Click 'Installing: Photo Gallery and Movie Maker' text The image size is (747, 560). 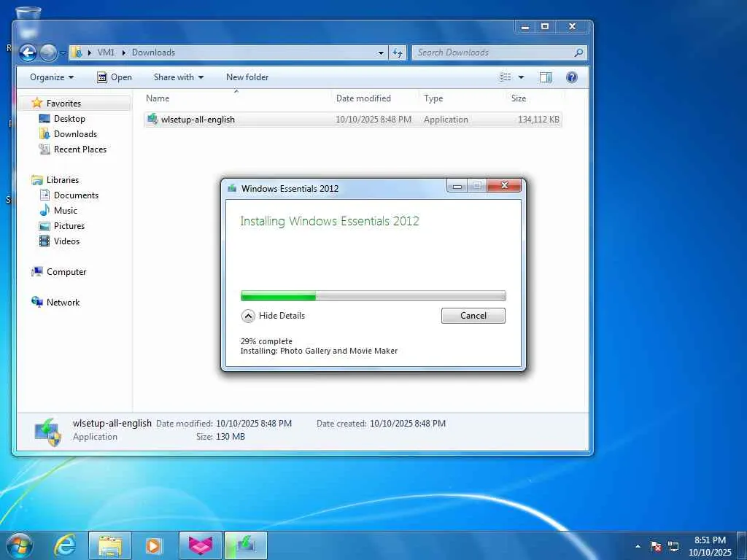[x=319, y=351]
